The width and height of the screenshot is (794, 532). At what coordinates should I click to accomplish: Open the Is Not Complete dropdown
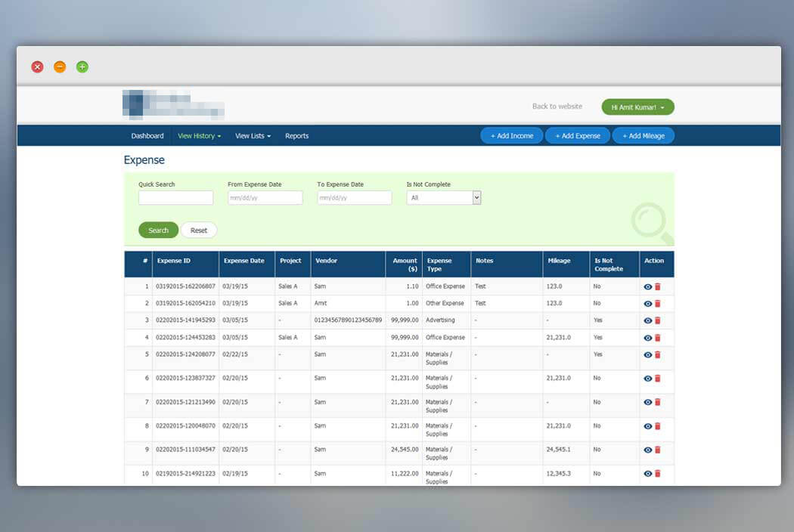[444, 197]
